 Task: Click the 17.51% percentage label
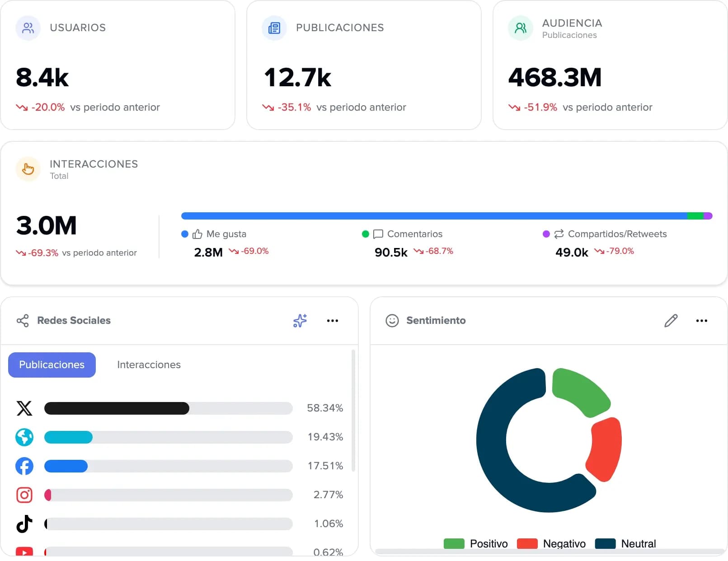(325, 466)
